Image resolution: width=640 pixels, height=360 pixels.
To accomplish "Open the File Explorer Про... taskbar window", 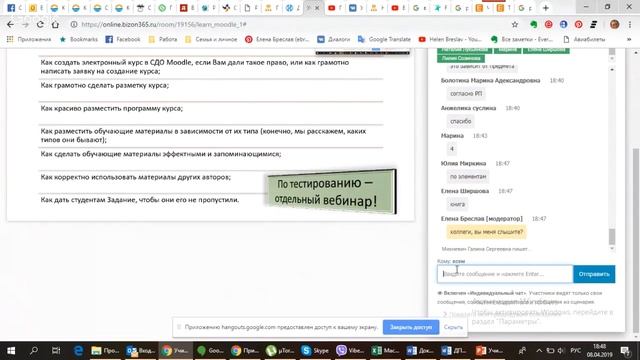I will coord(105,351).
